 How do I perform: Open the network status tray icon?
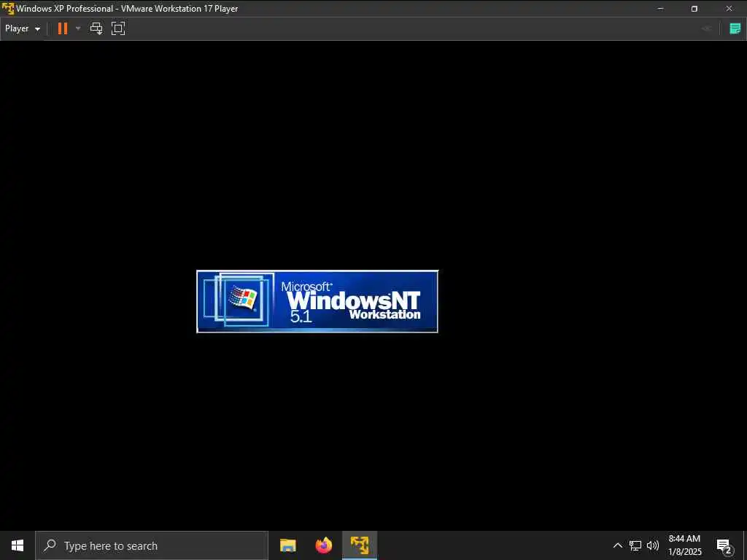(635, 545)
